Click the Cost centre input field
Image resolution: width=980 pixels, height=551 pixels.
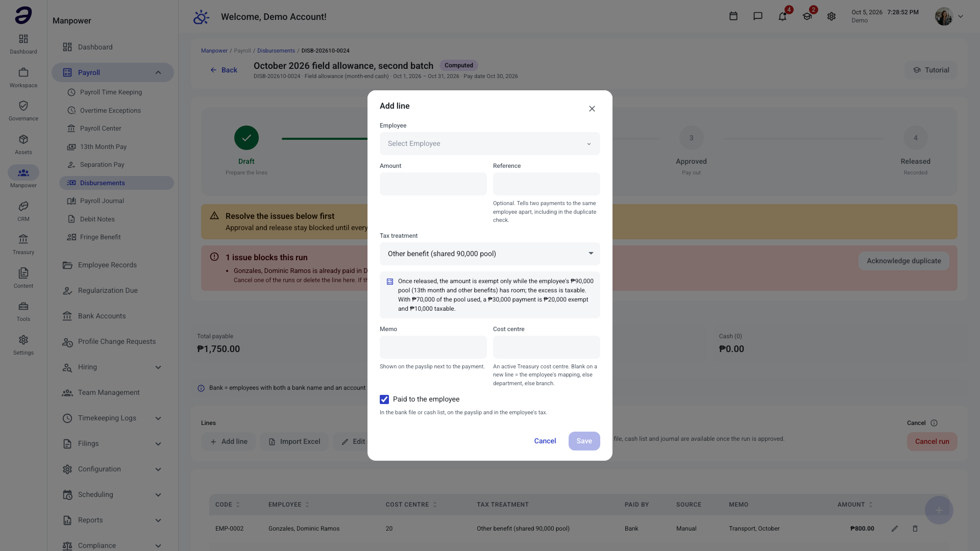click(547, 347)
